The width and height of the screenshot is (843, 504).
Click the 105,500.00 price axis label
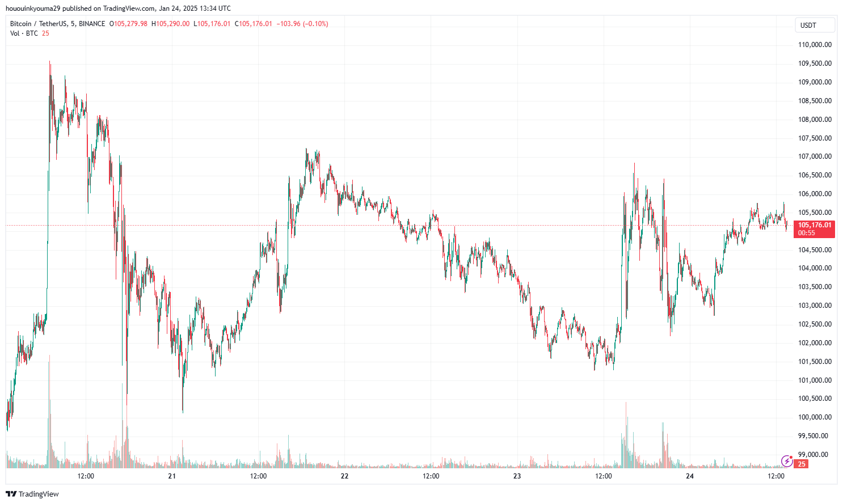pyautogui.click(x=815, y=213)
